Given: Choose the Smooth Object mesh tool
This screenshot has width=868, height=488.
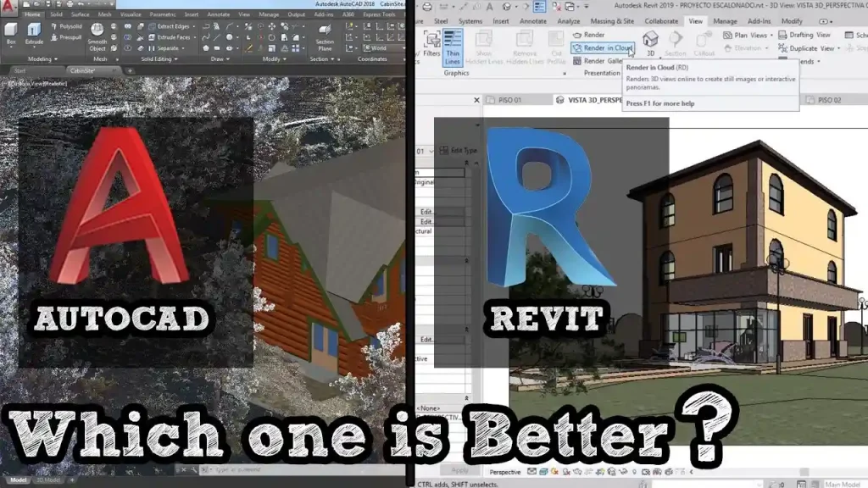Looking at the screenshot, I should pos(97,36).
